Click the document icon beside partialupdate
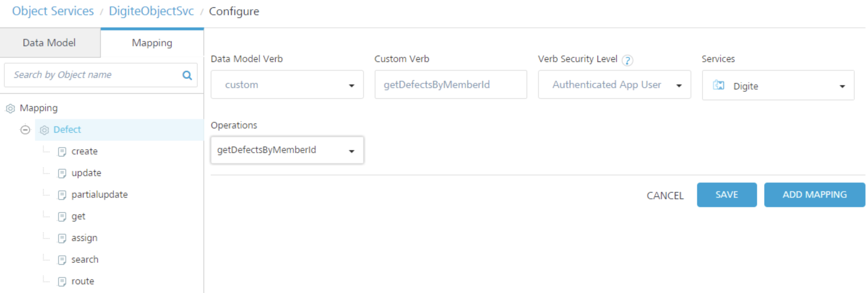The image size is (868, 293). click(x=62, y=195)
